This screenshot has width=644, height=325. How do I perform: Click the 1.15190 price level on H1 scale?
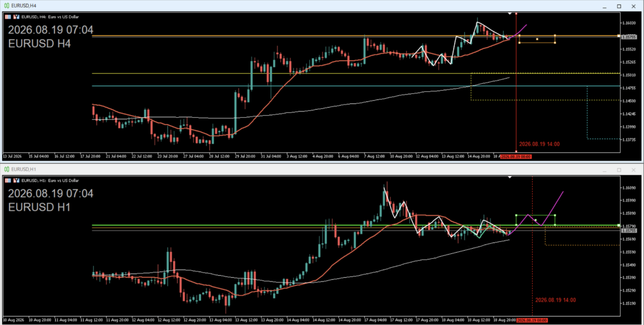629,303
